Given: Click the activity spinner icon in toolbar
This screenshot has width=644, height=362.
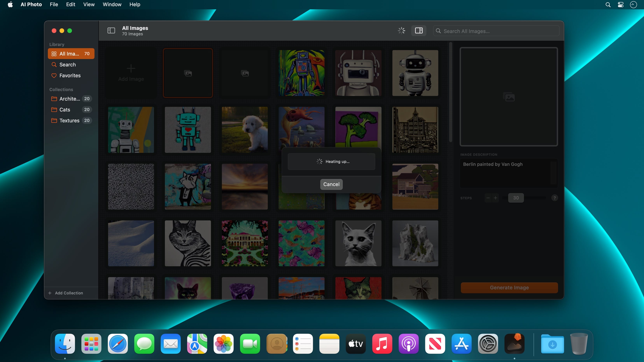Looking at the screenshot, I should pos(401,30).
